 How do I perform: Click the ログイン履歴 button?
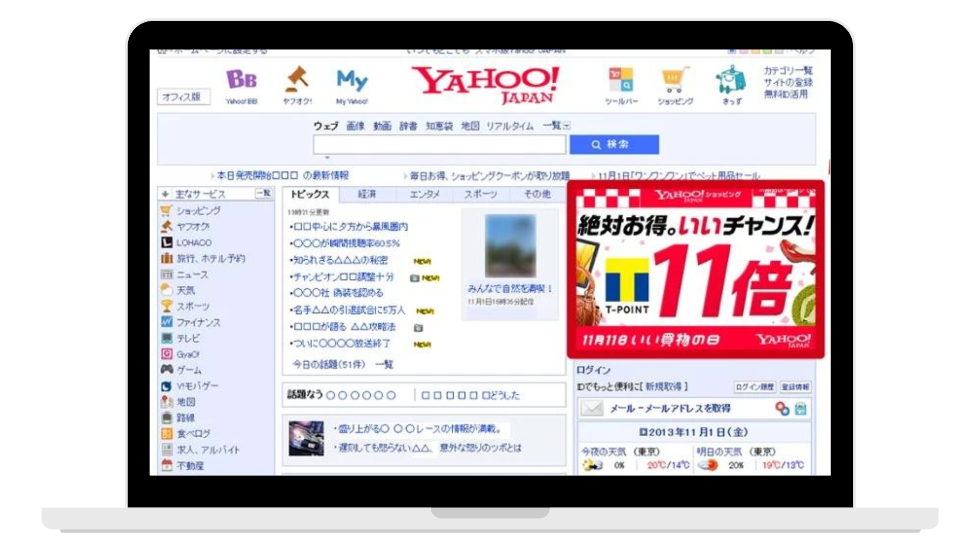pos(754,387)
